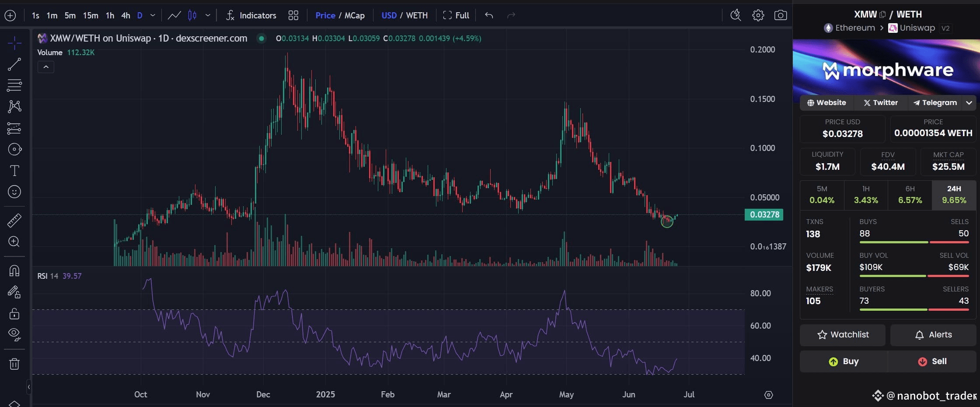Open the Morphware Twitter link

click(x=880, y=103)
